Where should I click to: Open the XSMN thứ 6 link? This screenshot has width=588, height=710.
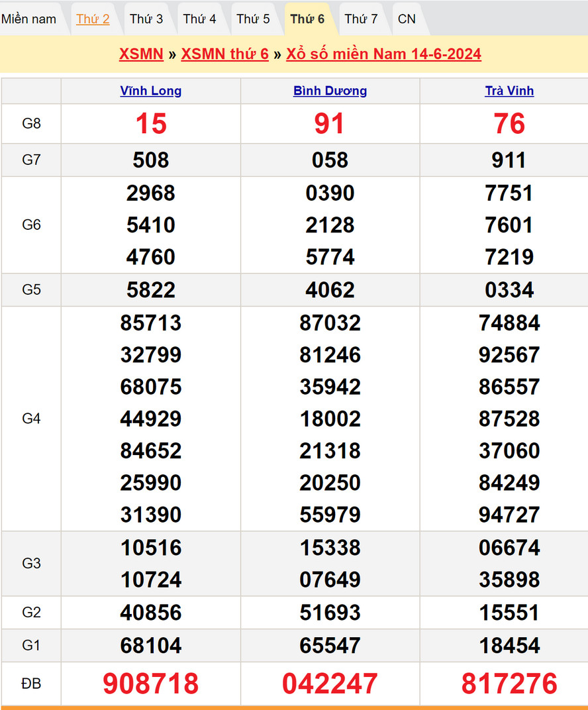(224, 54)
